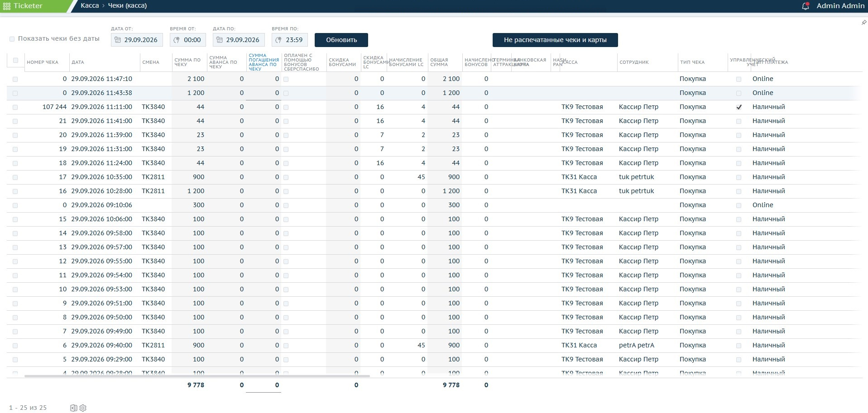Click Online payment type of 09:10:06 receipt

(x=762, y=205)
